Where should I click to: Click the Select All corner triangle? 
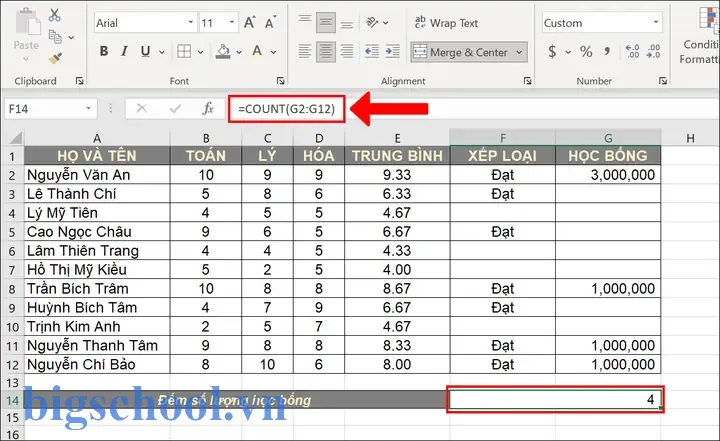[15, 137]
